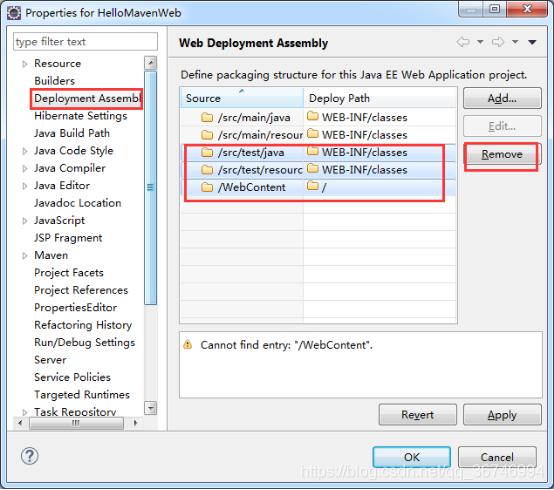Screen dimensions: 554x490
Task: Open the forward history dropdown arrow
Action: 515,42
